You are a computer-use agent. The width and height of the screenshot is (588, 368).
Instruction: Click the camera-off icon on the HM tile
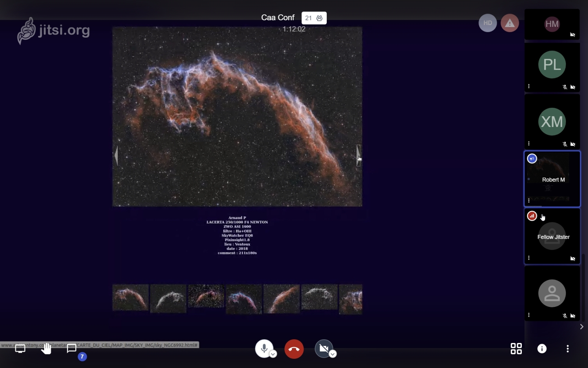(573, 35)
